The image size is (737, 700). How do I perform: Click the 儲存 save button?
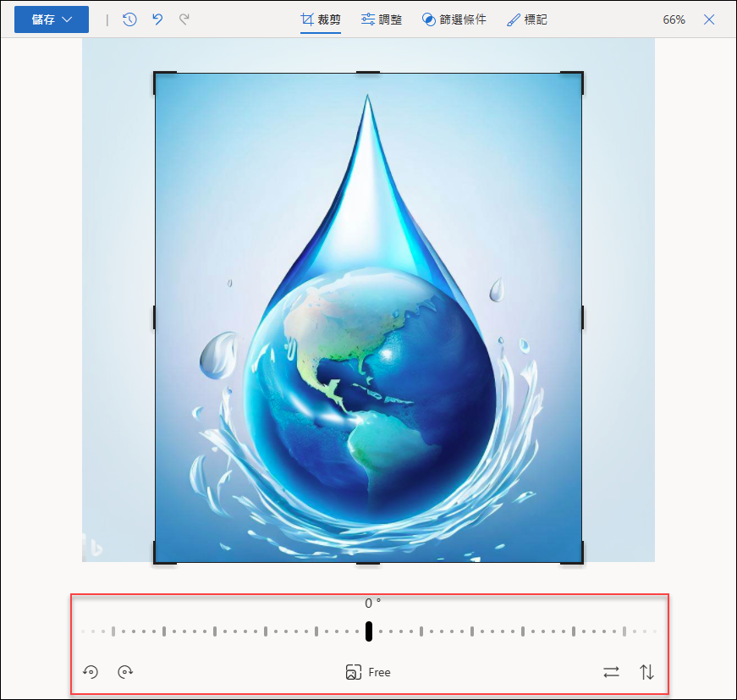click(x=43, y=19)
